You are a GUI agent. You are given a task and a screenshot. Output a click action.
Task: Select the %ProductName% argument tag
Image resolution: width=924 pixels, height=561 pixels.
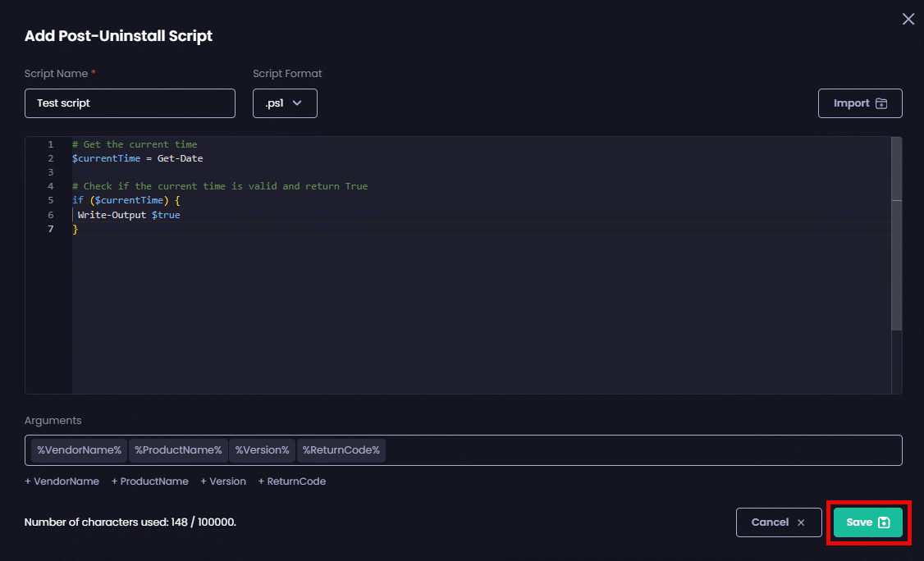pos(178,450)
